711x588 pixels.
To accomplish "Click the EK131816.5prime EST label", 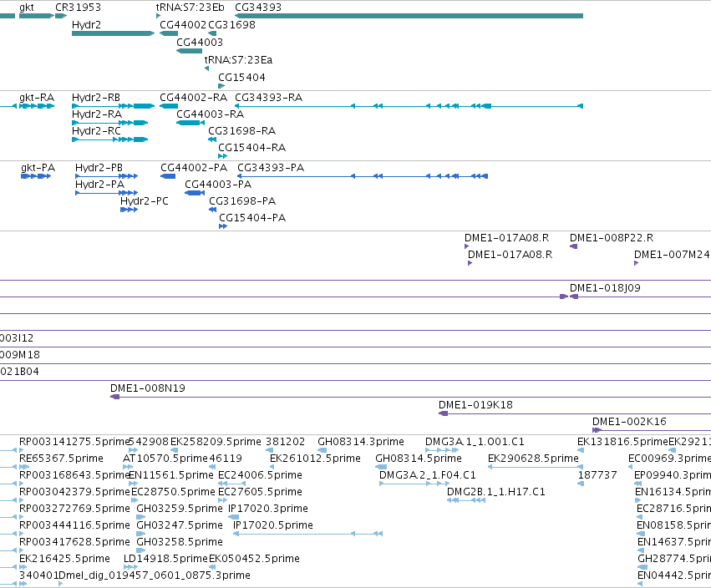I will tap(622, 442).
